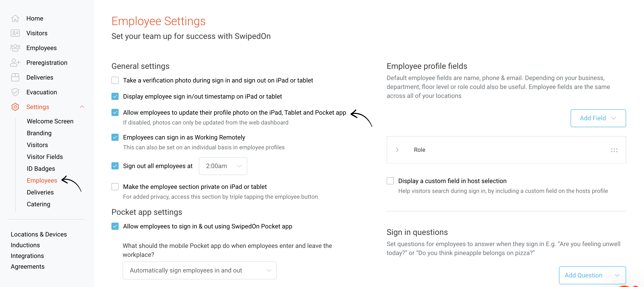Open the Pocket app behavior selector
The width and height of the screenshot is (644, 287).
coord(199,270)
